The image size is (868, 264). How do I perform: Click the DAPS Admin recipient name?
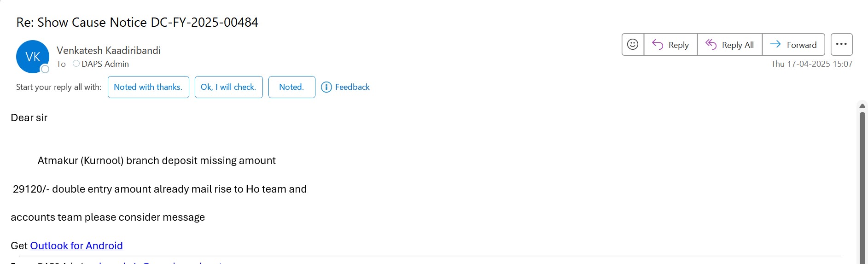click(105, 64)
